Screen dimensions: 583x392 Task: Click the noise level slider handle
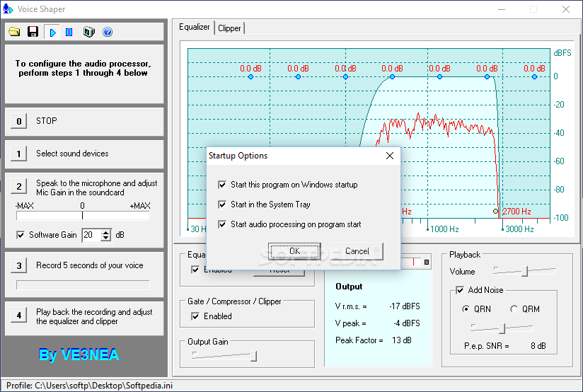pyautogui.click(x=502, y=328)
